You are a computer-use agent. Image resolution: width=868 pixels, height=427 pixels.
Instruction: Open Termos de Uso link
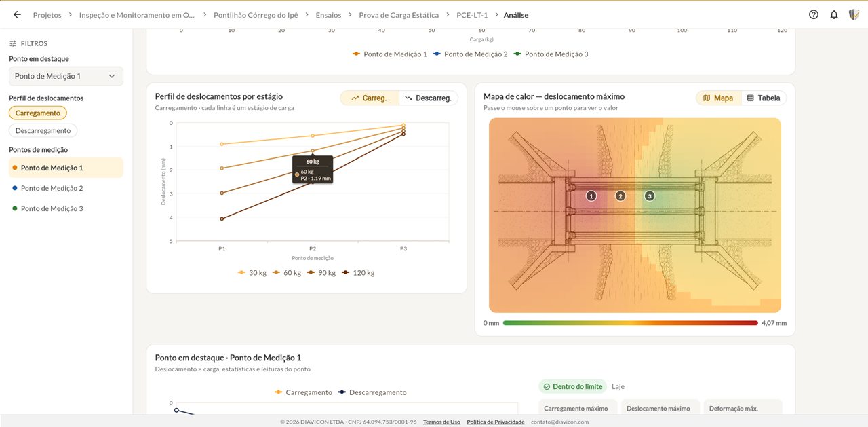[441, 422]
